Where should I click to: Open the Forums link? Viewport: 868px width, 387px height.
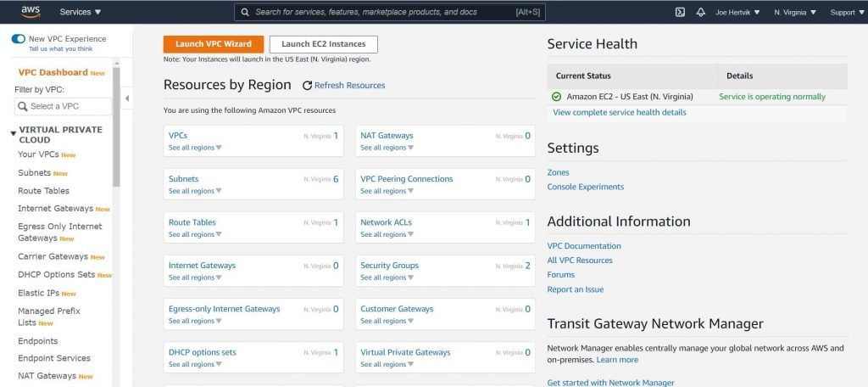[561, 274]
